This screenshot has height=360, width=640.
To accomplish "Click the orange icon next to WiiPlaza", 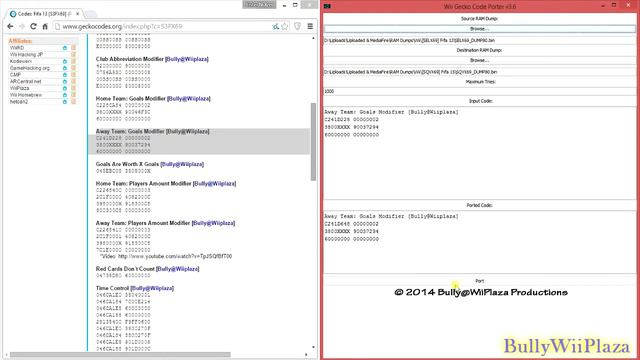I will point(73,88).
